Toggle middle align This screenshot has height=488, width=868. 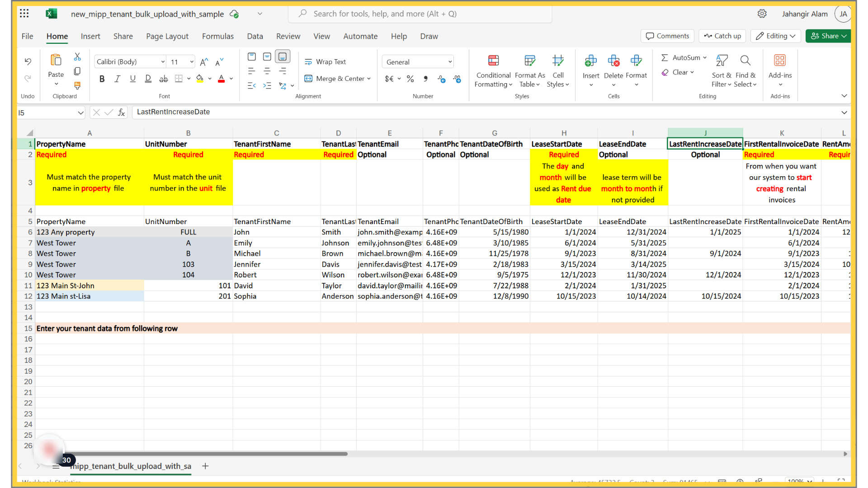[x=267, y=56]
